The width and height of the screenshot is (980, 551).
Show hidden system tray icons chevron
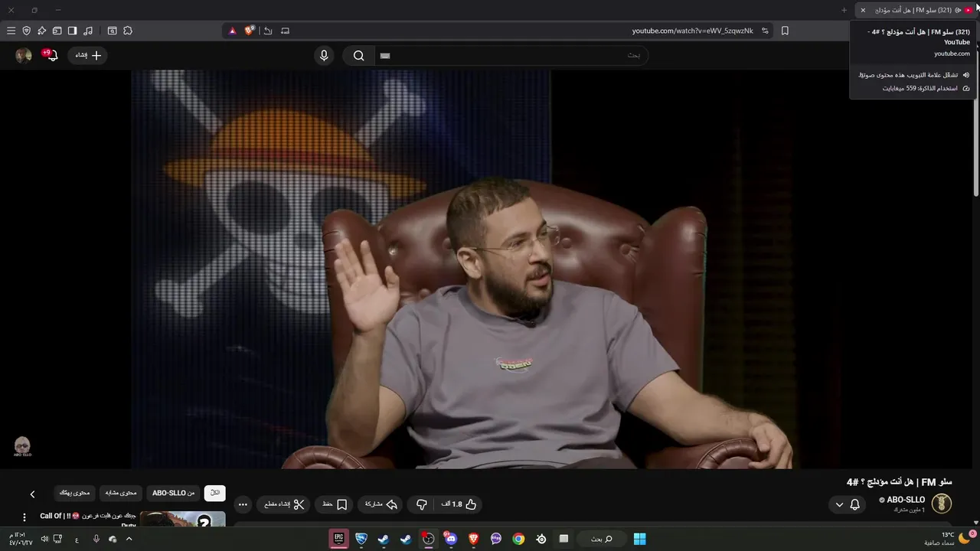(x=129, y=539)
